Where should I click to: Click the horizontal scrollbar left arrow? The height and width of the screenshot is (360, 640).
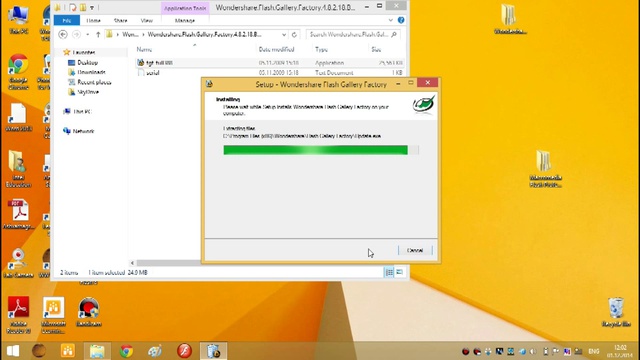[132, 263]
